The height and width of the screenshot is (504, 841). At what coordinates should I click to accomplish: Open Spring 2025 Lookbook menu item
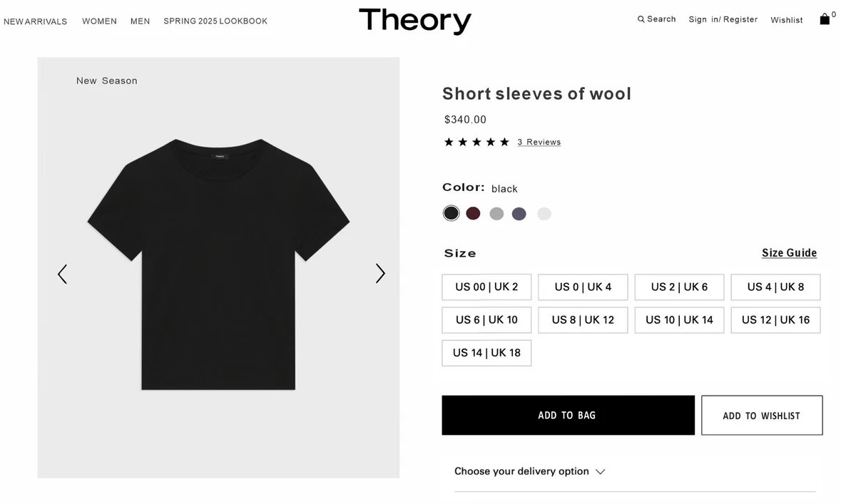215,21
